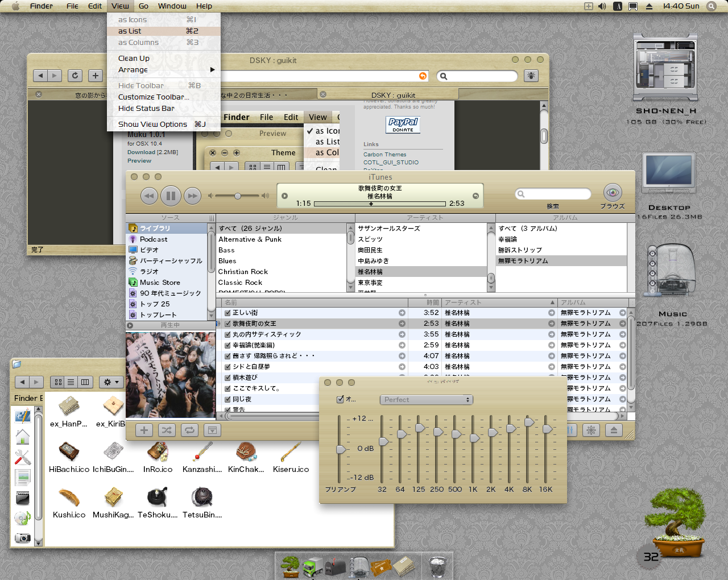The height and width of the screenshot is (580, 728).
Task: Toggle repeat in iTunes
Action: [189, 430]
